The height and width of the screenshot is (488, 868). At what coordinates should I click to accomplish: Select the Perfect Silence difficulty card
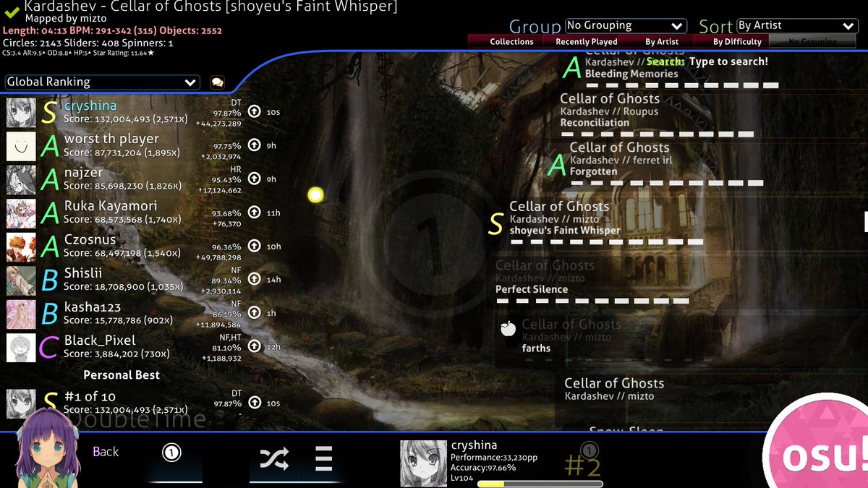(676, 281)
